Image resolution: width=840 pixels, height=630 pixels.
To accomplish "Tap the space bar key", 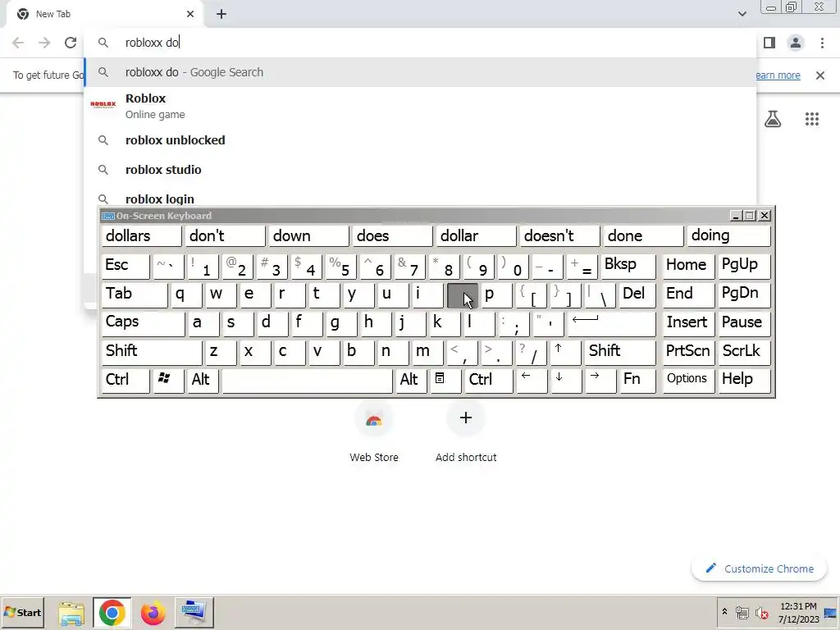I will coord(307,381).
